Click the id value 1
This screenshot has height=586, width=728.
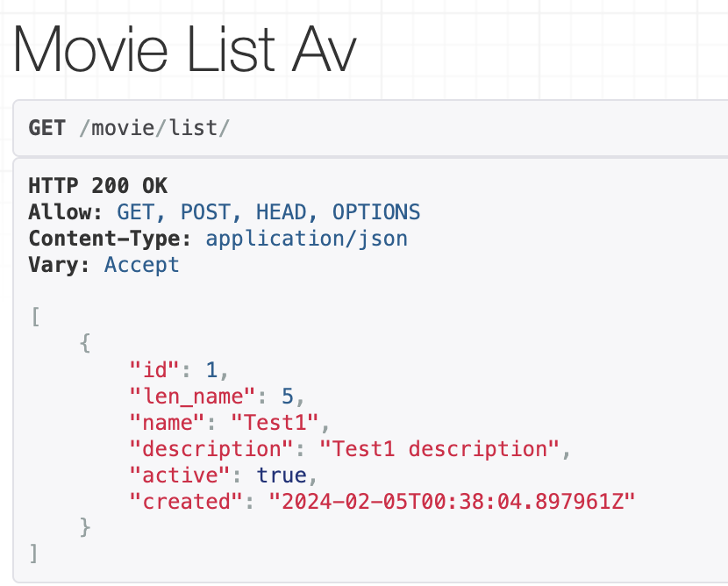coord(211,370)
